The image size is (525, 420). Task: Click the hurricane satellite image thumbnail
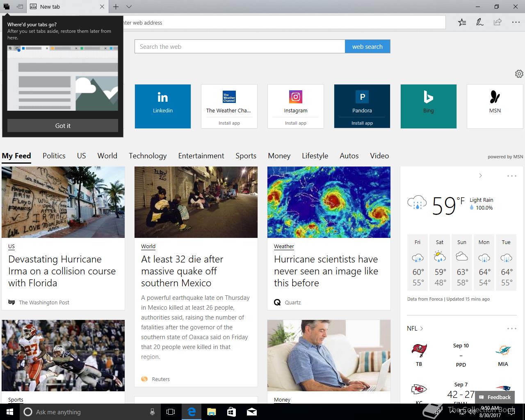pos(329,202)
